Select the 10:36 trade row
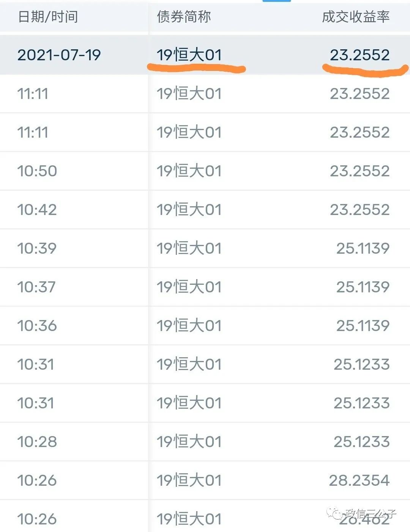410x532 pixels. coord(205,326)
